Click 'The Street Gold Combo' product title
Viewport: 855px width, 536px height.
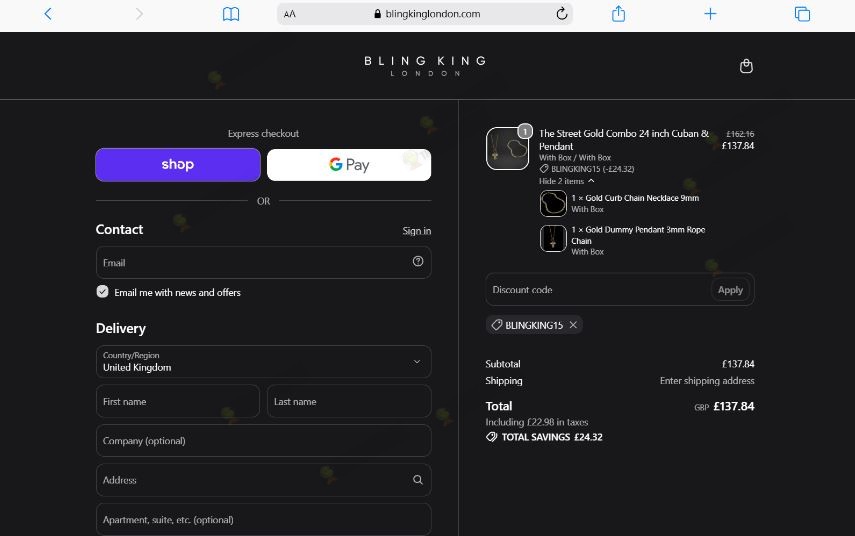(624, 140)
